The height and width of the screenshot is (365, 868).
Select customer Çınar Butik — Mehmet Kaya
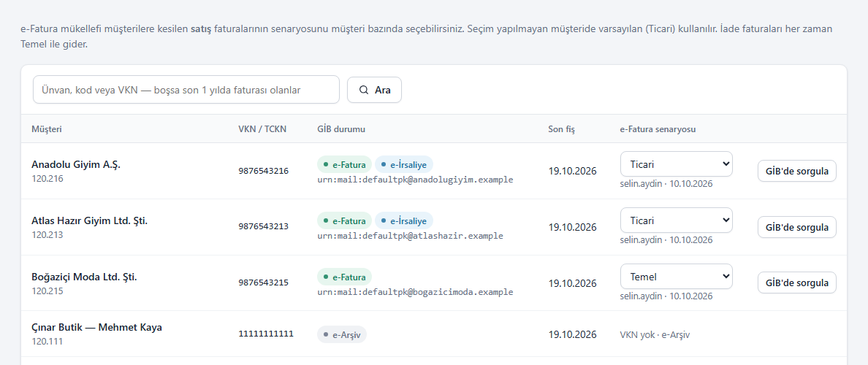pos(97,327)
